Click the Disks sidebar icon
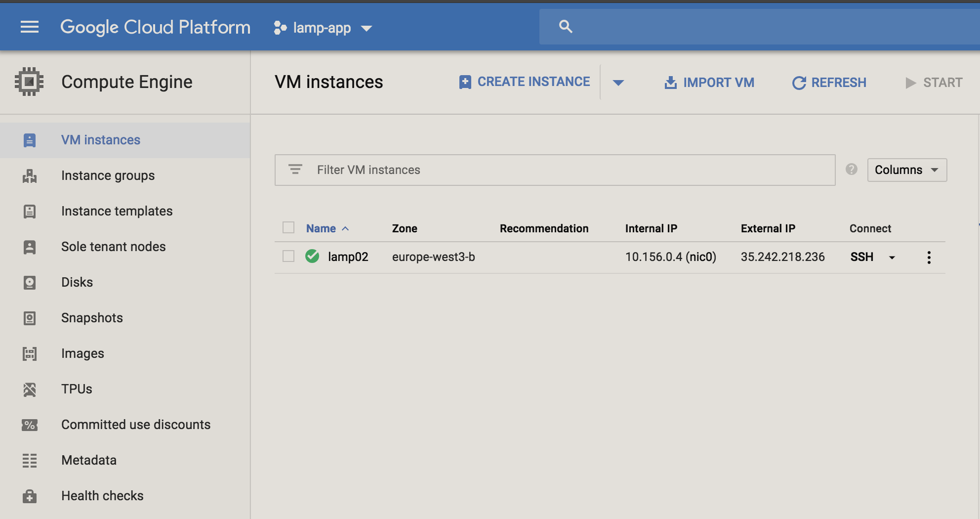Viewport: 980px width, 519px height. tap(30, 283)
